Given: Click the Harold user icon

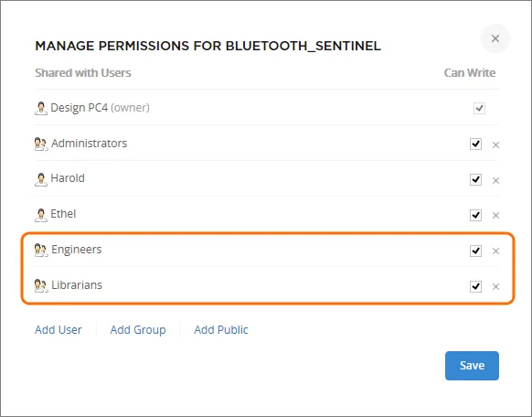Looking at the screenshot, I should 41,179.
